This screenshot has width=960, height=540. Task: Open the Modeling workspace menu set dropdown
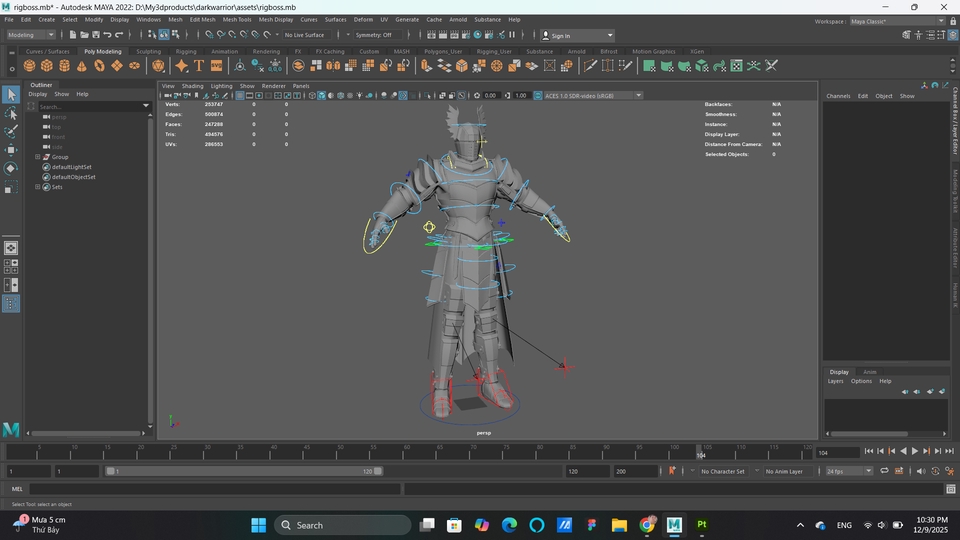coord(30,35)
